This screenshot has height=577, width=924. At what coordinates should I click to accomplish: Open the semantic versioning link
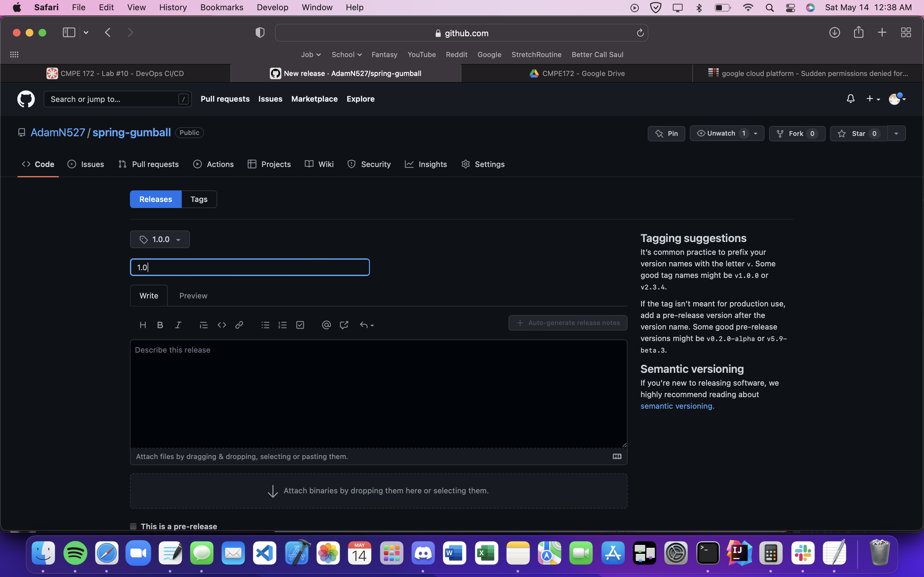point(677,406)
